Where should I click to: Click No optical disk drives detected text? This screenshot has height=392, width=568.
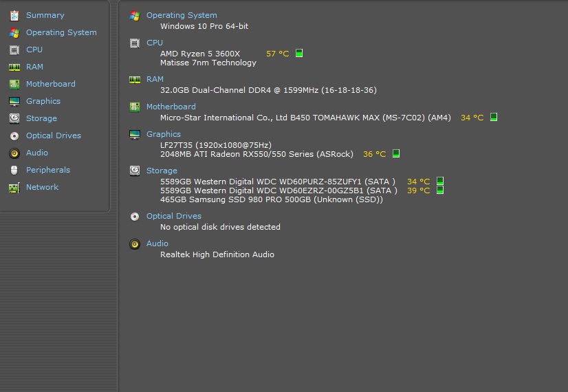(x=220, y=227)
